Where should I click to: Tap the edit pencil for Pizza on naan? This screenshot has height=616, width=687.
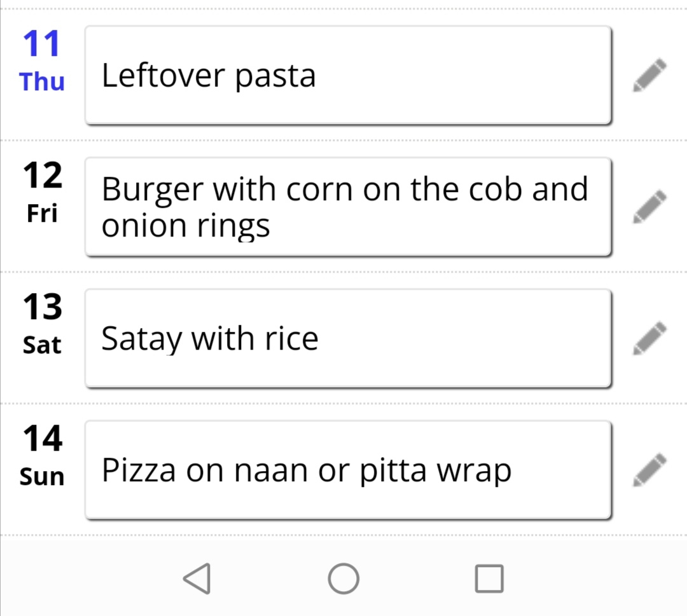click(x=649, y=470)
